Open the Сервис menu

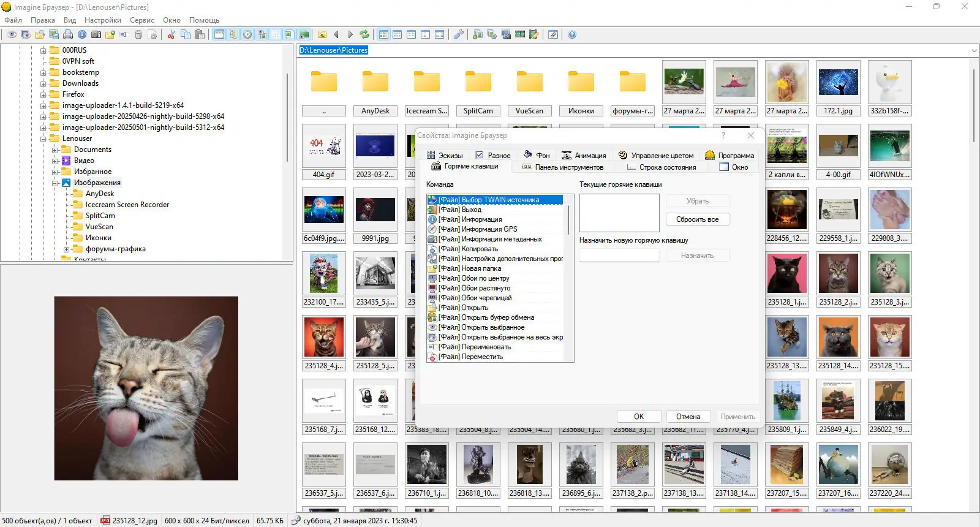142,20
